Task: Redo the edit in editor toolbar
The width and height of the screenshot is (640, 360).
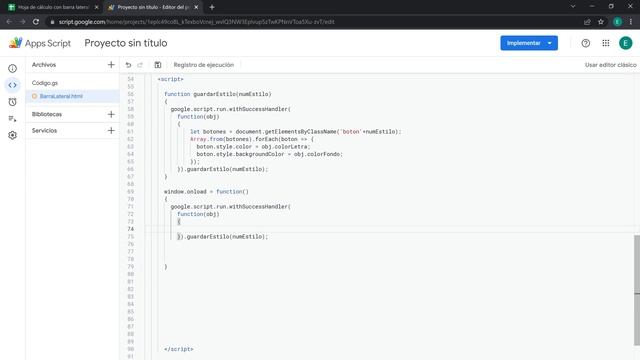Action: [x=140, y=65]
